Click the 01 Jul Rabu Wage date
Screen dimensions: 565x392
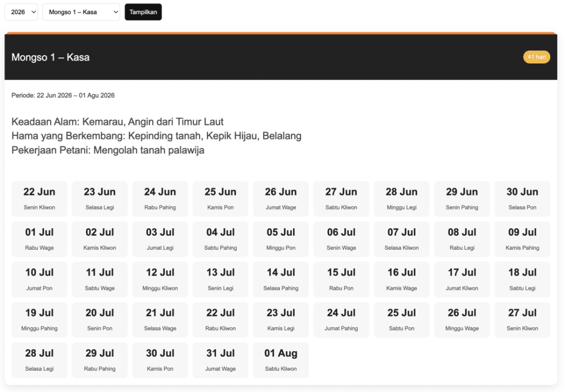click(39, 239)
